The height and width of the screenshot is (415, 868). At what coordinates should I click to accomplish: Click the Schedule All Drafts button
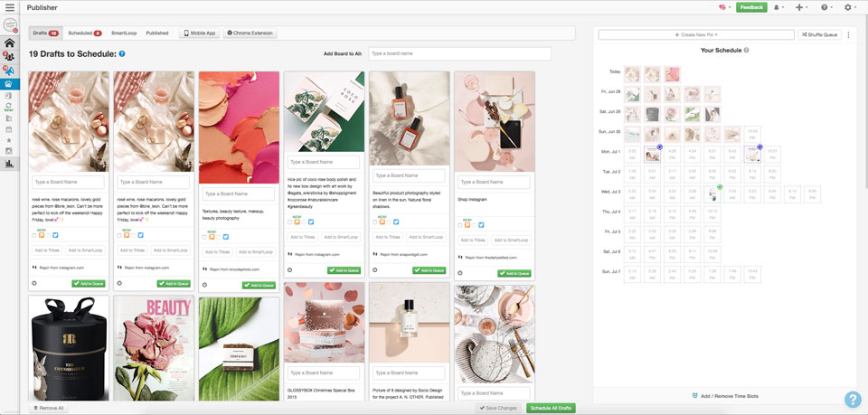click(x=551, y=409)
